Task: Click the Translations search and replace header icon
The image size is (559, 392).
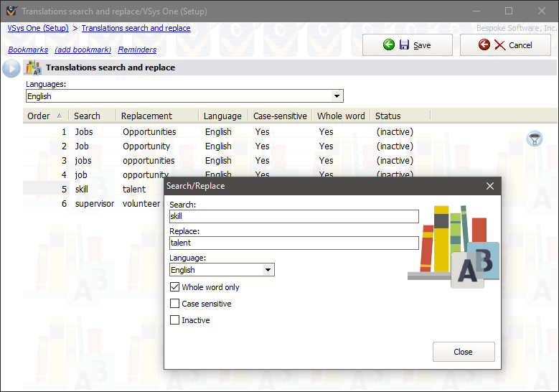Action: [x=33, y=68]
